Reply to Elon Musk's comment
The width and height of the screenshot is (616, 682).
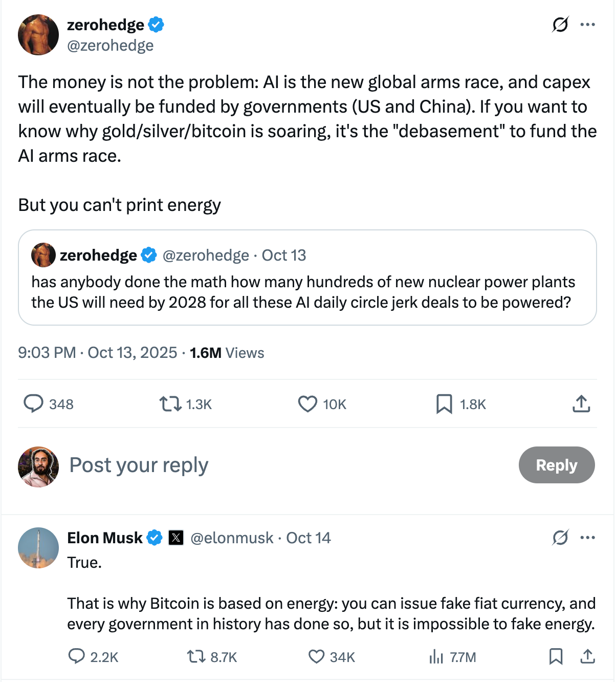click(x=77, y=656)
